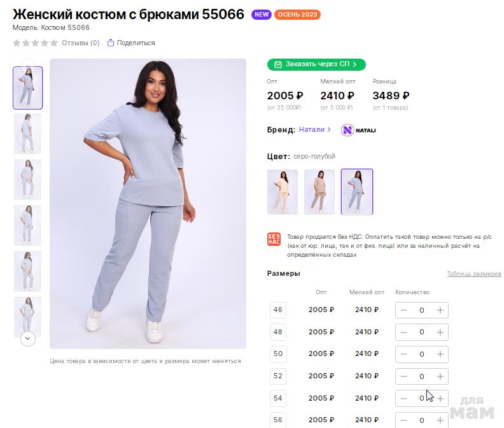This screenshot has width=504, height=428.
Task: Open the Отзывы (0) reviews link
Action: coord(80,43)
